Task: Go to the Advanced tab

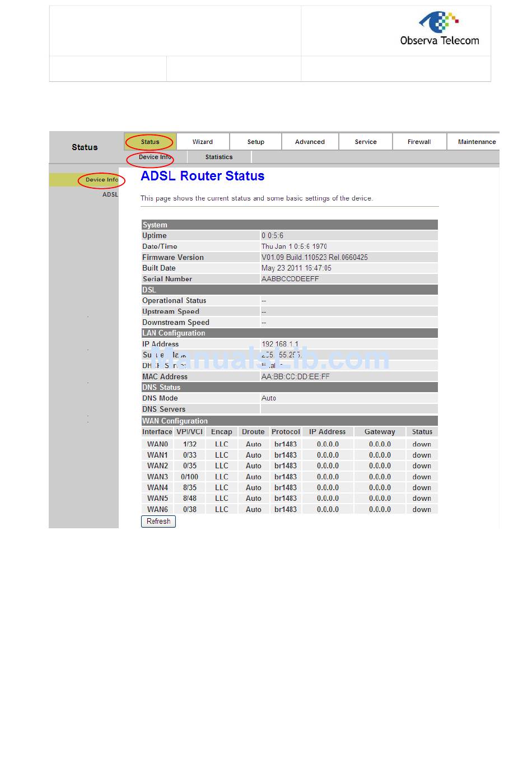Action: pos(310,142)
